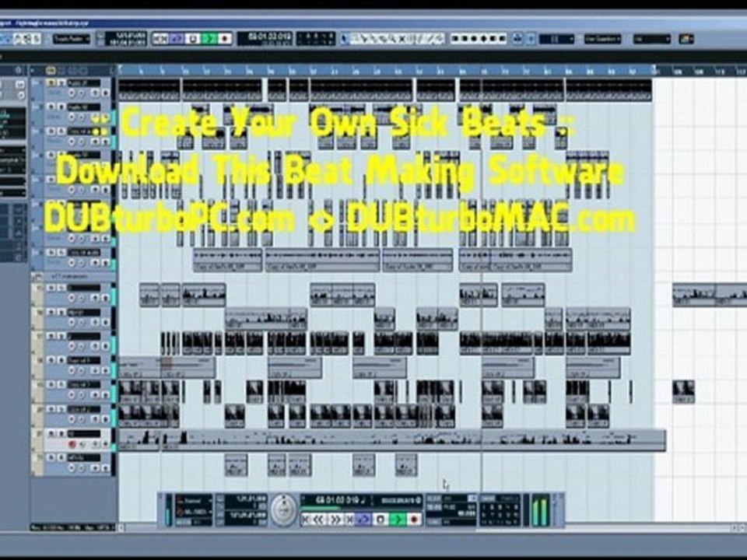Go to project start from top toolbar

point(160,39)
